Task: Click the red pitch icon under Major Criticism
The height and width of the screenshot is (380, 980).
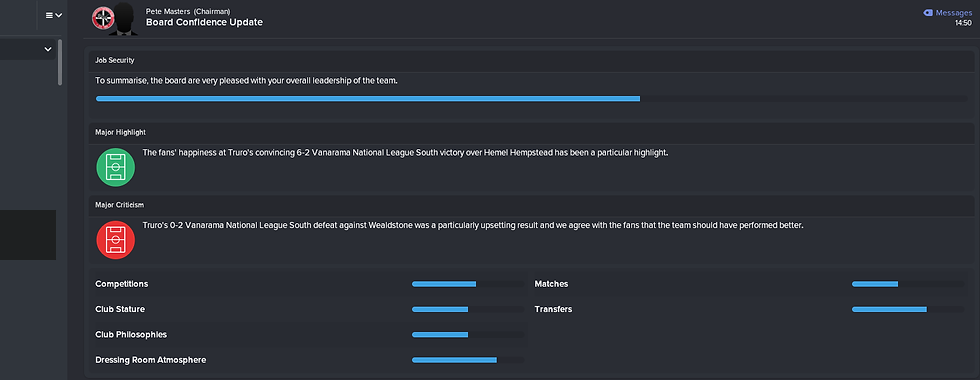Action: point(116,239)
